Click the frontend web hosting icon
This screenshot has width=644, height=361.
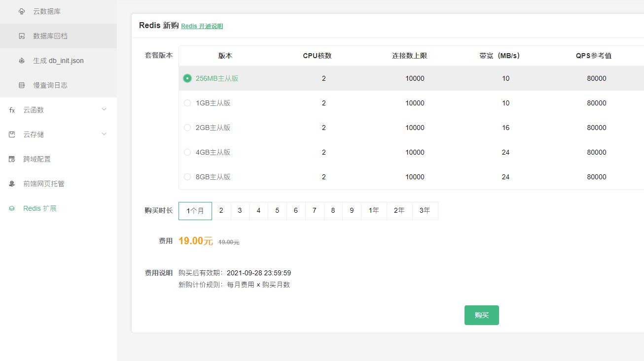[12, 184]
